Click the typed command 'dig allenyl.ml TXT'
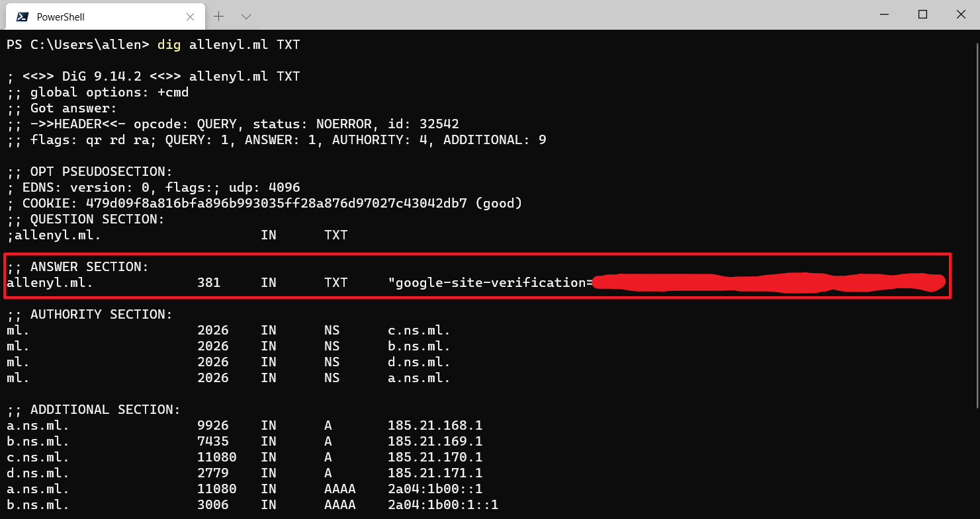Screen dimensions: 980x519 (x=228, y=45)
